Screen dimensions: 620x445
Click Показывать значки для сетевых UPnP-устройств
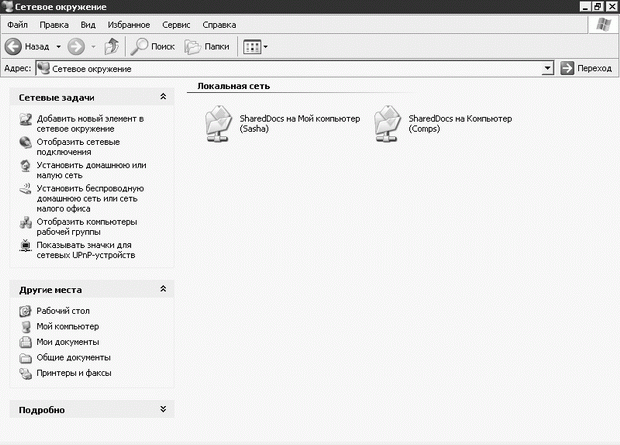coord(86,250)
